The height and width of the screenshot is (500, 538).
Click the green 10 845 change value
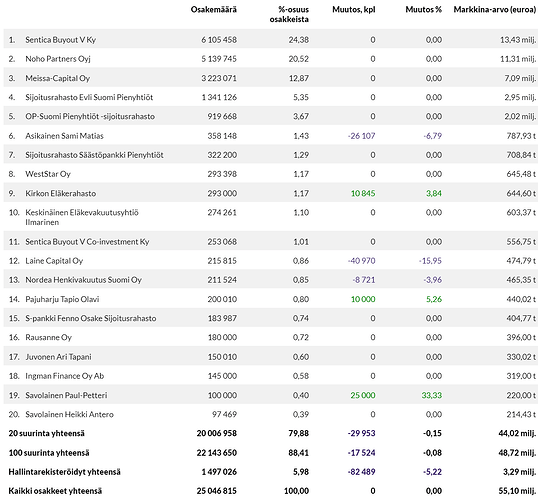[363, 194]
